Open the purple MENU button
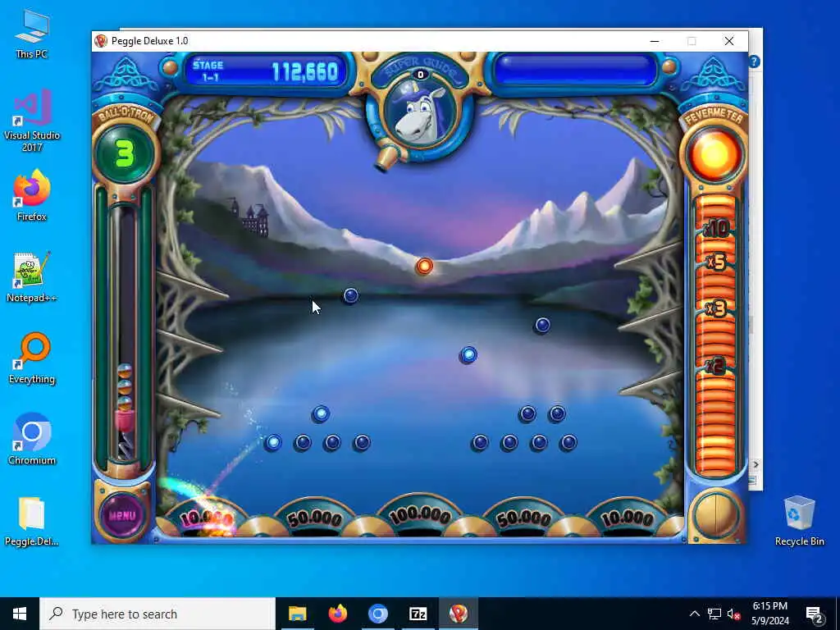Viewport: 840px width, 630px height. (x=122, y=515)
